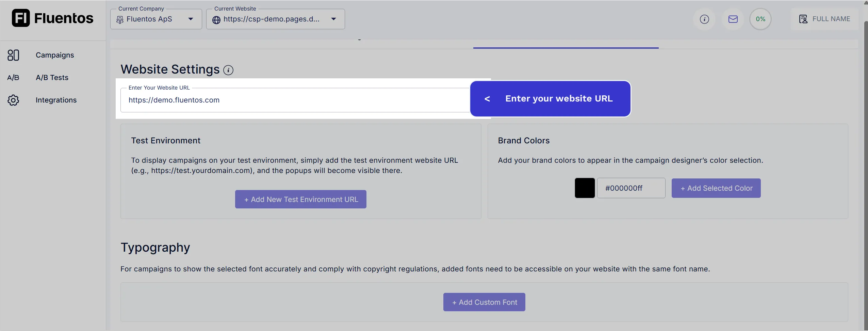Image resolution: width=868 pixels, height=331 pixels.
Task: Click the info icon beside Website Settings heading
Action: click(x=228, y=70)
